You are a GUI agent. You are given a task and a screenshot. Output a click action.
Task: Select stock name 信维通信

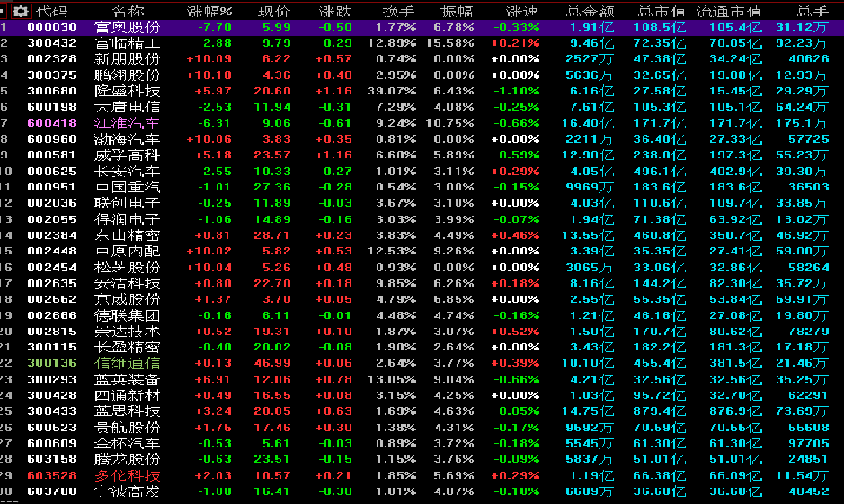click(128, 363)
